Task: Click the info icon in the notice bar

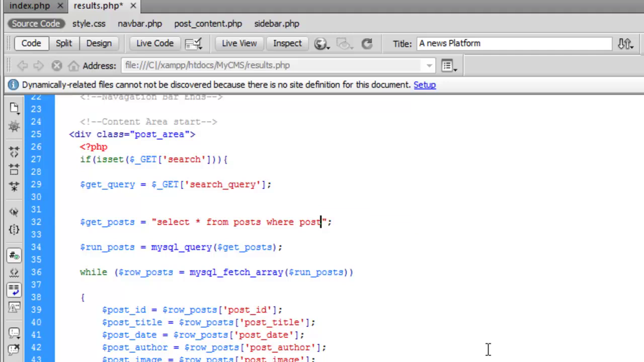Action: [x=13, y=85]
